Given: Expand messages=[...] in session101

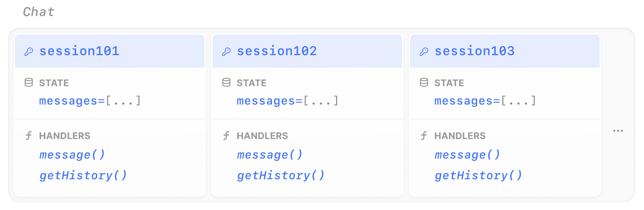Looking at the screenshot, I should pos(90,101).
